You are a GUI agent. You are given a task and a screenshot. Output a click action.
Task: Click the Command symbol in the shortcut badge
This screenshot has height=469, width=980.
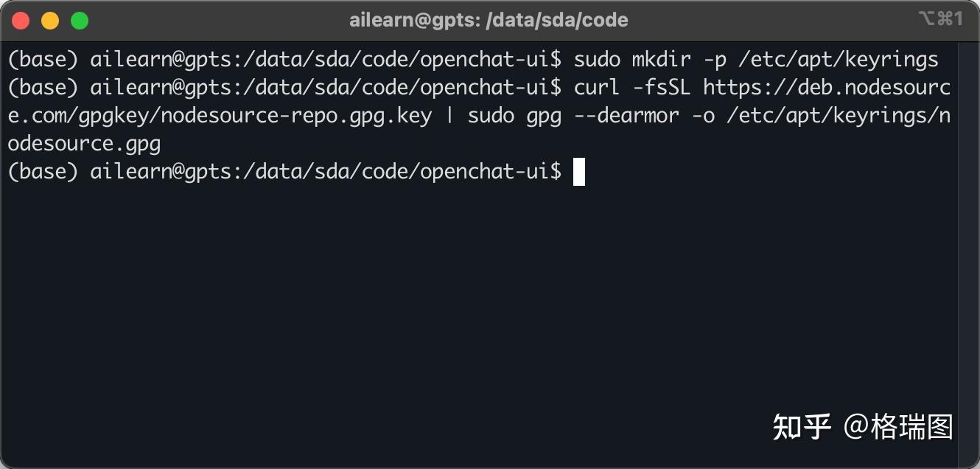[x=946, y=20]
